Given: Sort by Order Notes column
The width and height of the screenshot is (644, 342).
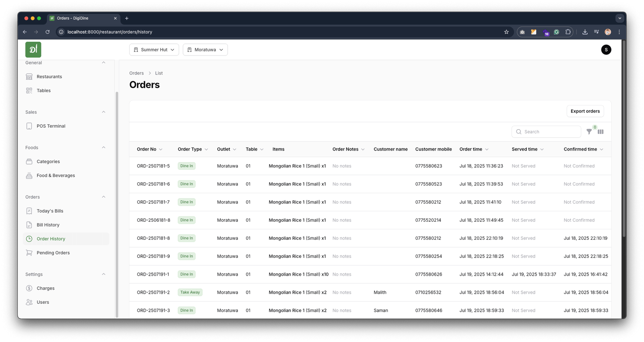Looking at the screenshot, I should click(x=349, y=149).
